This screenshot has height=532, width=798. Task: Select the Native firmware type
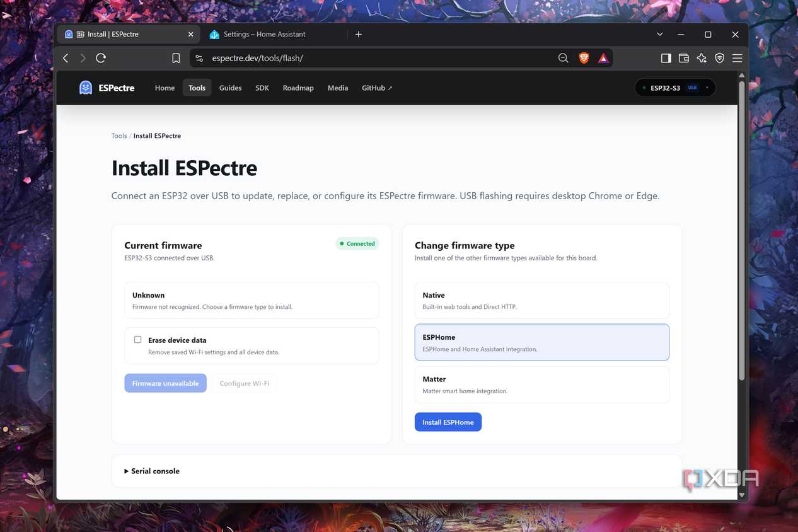point(542,300)
